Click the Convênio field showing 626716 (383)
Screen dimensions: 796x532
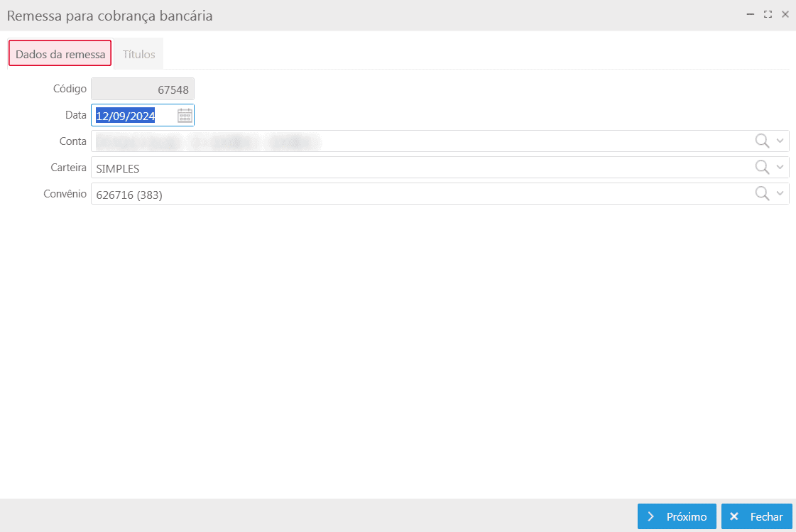[x=419, y=194]
